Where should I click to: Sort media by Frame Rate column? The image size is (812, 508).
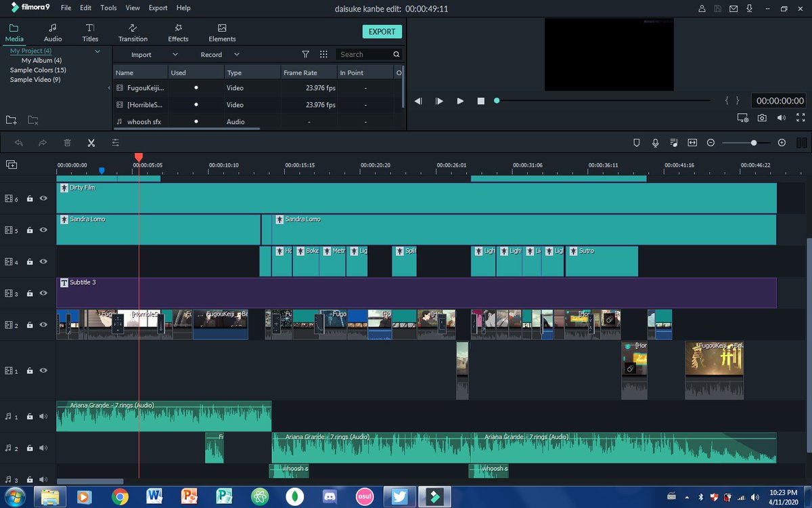tap(309, 72)
